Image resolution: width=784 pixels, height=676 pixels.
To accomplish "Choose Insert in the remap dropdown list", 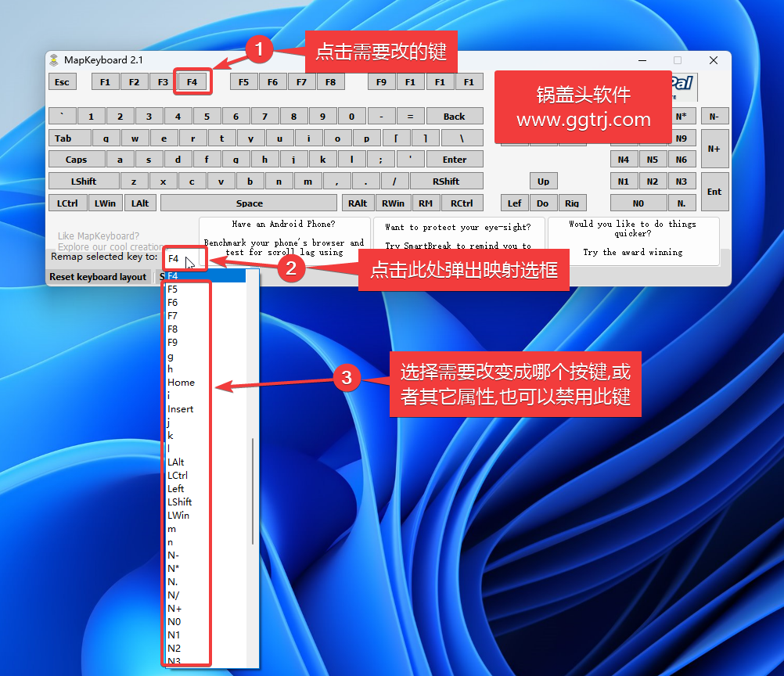I will [x=206, y=409].
